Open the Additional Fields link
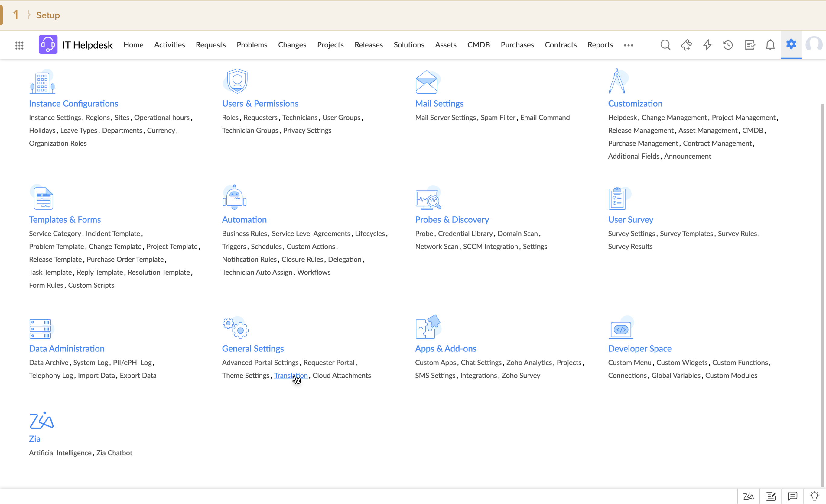Image resolution: width=826 pixels, height=504 pixels. (634, 156)
